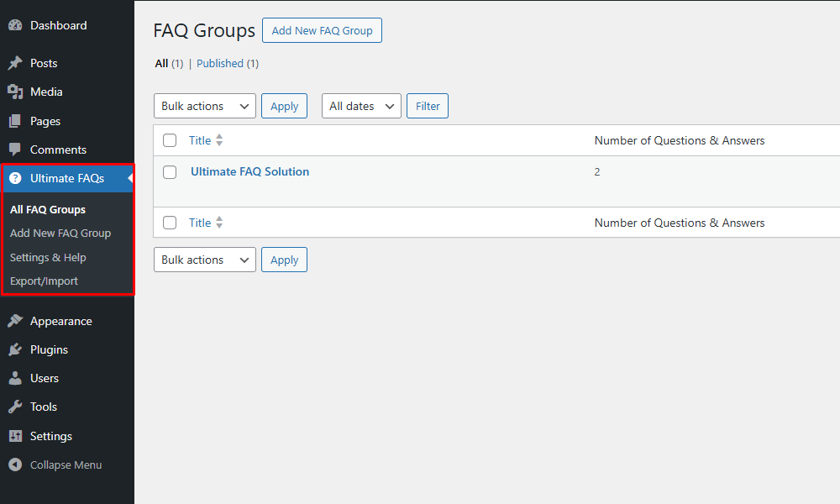Click the Ultimate FAQs question mark icon
This screenshot has height=504, width=840.
[15, 178]
